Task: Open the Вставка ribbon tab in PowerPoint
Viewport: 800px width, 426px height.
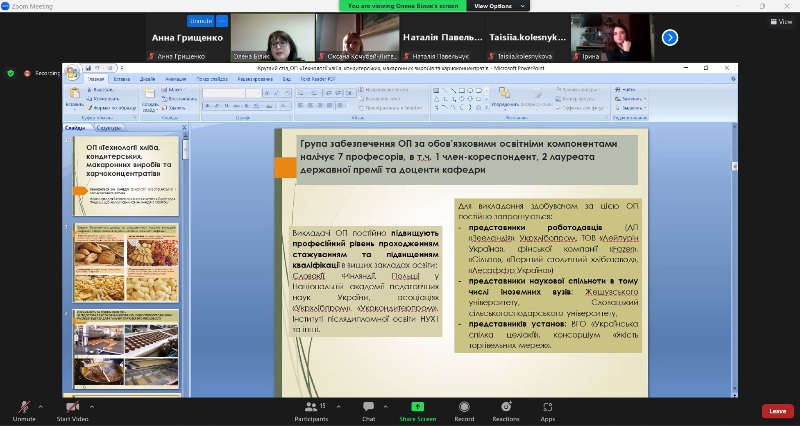Action: (x=122, y=78)
